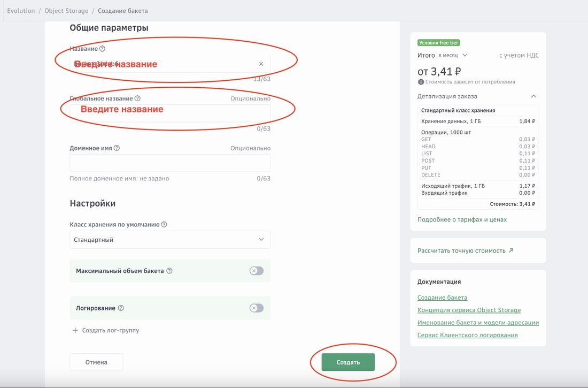Expand the 'в месяц' period selector
This screenshot has width=588, height=388.
pos(453,55)
